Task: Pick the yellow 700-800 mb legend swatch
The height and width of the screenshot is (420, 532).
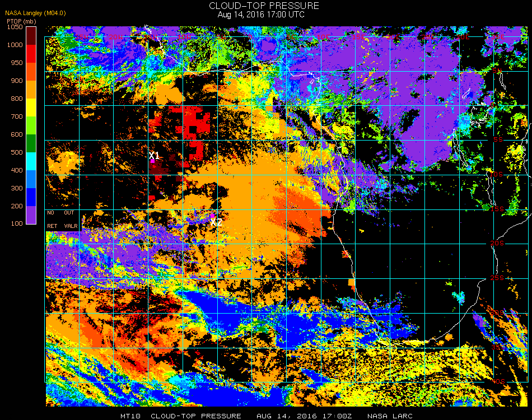Action: click(x=31, y=107)
